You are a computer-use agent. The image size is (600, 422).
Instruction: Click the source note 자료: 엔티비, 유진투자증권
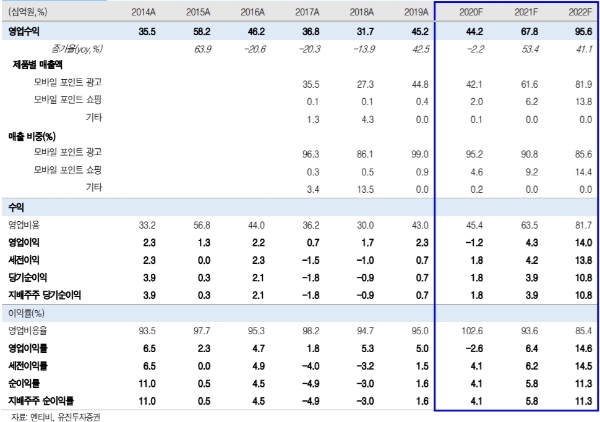click(x=55, y=417)
